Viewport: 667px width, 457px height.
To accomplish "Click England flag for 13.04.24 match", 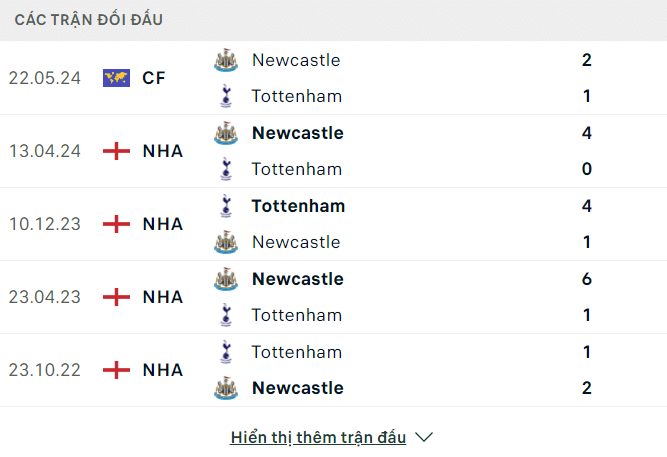I will 116,151.
